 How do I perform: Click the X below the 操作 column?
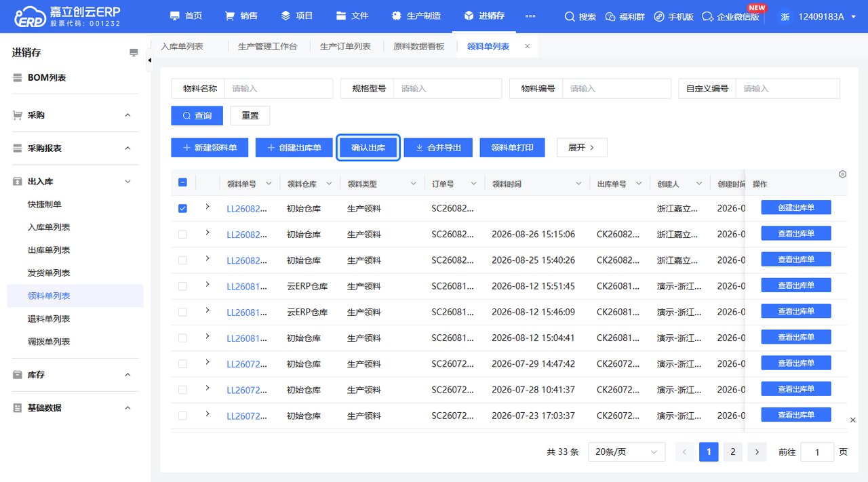click(853, 420)
